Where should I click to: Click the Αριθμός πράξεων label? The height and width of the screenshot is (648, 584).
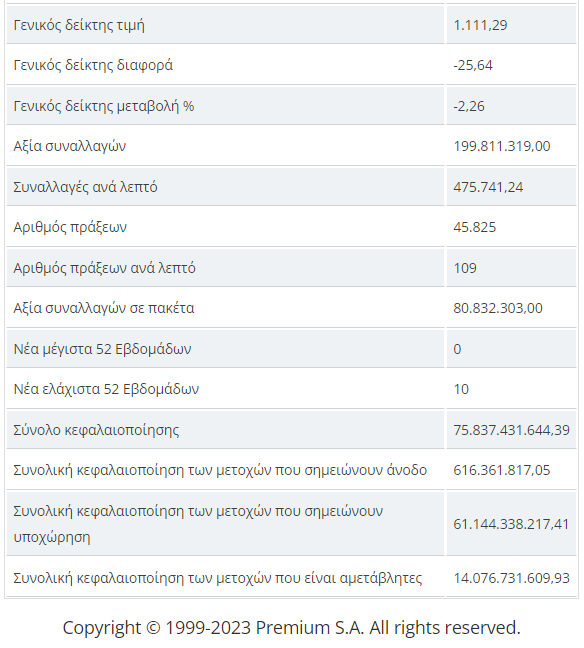point(70,227)
